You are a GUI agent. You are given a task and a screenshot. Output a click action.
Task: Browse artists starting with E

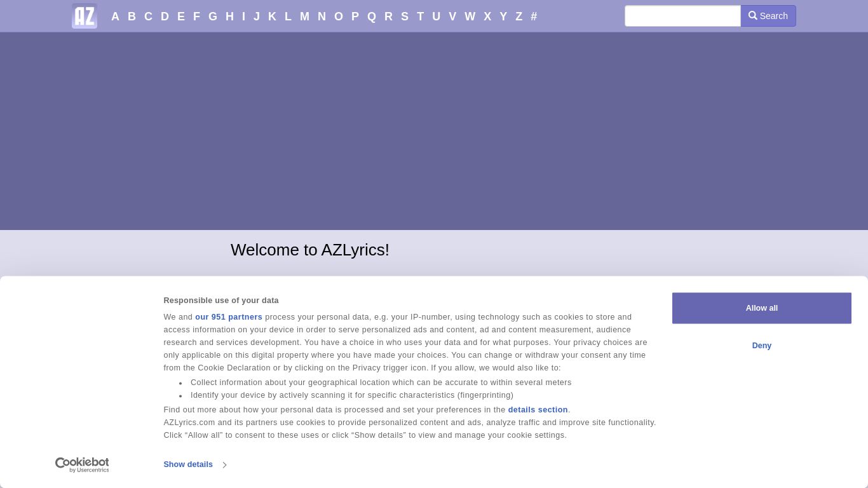[181, 17]
